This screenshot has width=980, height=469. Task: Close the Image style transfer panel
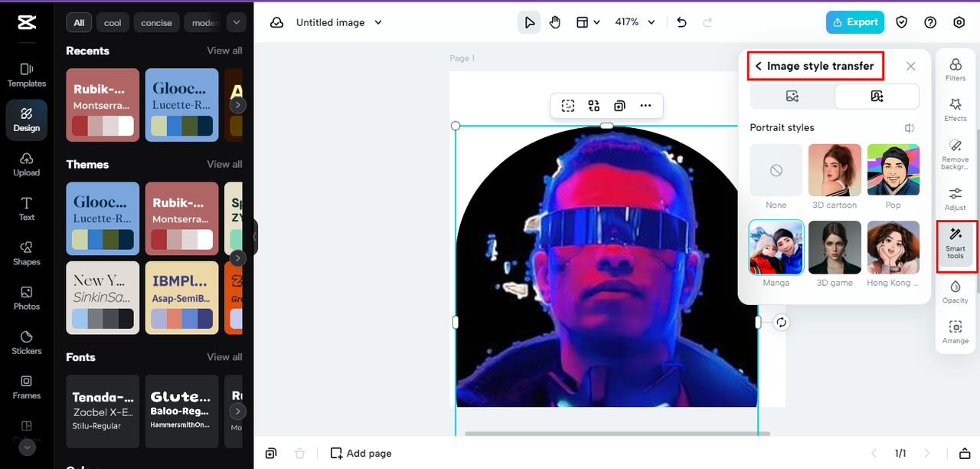click(910, 67)
